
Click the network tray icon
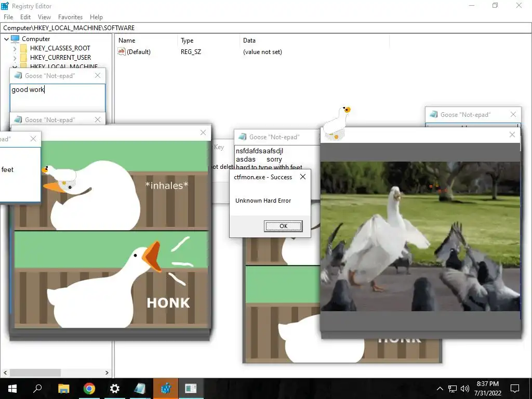coord(453,389)
